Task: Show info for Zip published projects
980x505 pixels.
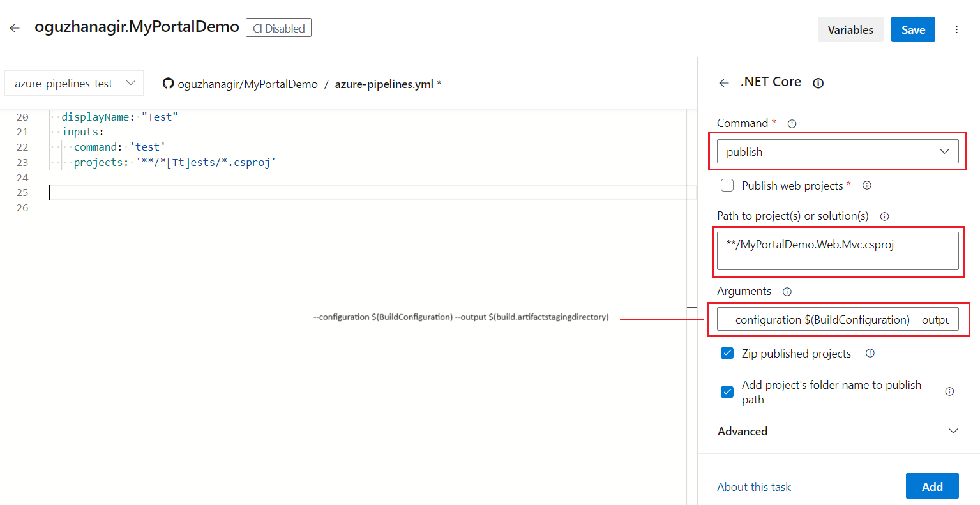Action: (x=870, y=354)
